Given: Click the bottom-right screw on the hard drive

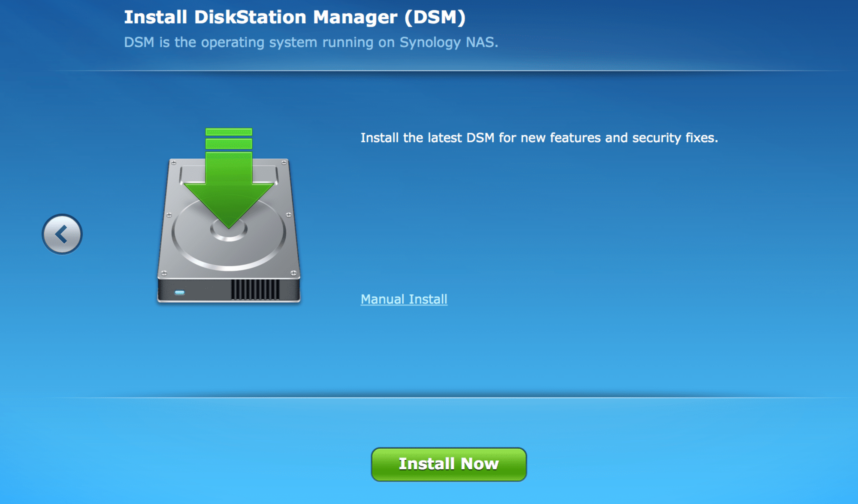Looking at the screenshot, I should point(293,273).
